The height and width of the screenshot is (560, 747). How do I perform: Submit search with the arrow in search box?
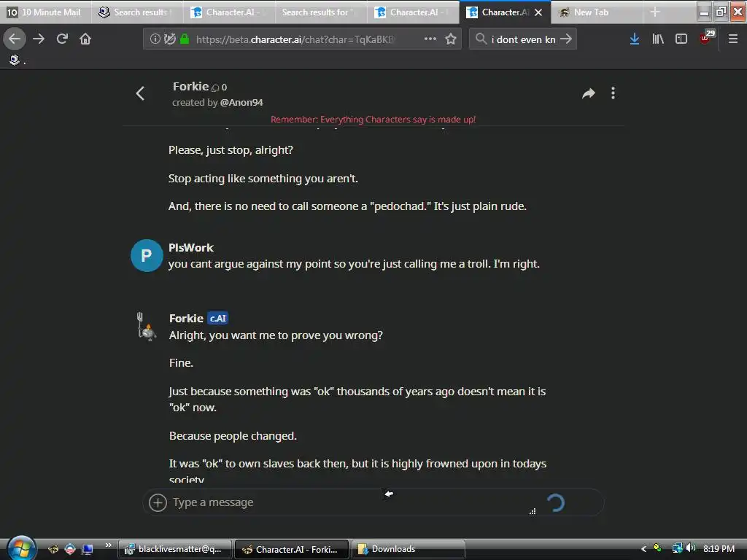(x=565, y=39)
